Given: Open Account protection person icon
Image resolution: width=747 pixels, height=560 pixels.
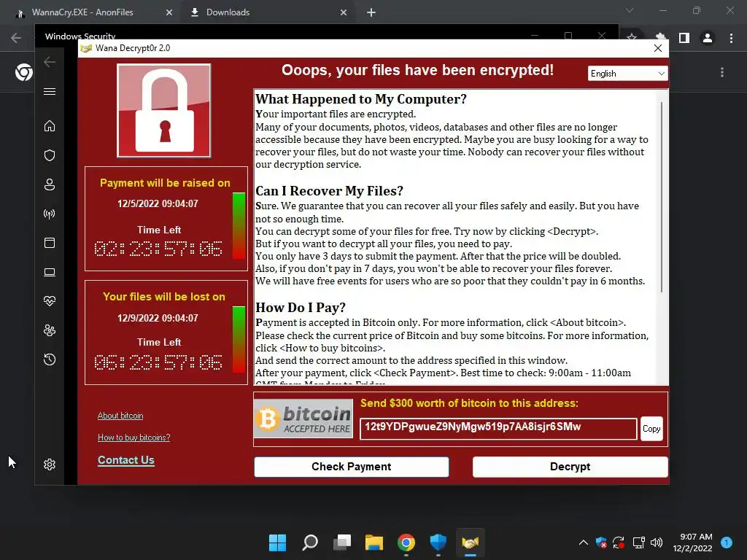Looking at the screenshot, I should tap(50, 184).
